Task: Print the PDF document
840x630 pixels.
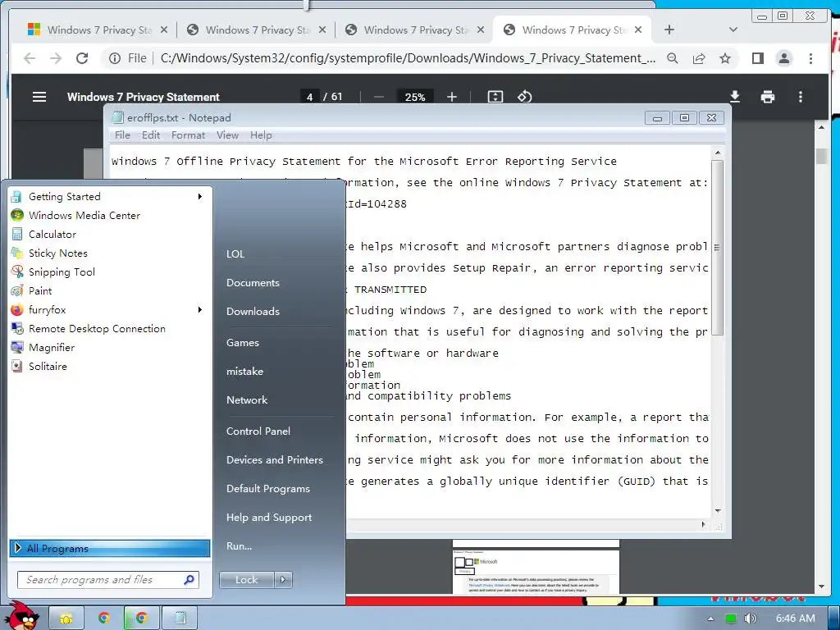Action: point(768,97)
